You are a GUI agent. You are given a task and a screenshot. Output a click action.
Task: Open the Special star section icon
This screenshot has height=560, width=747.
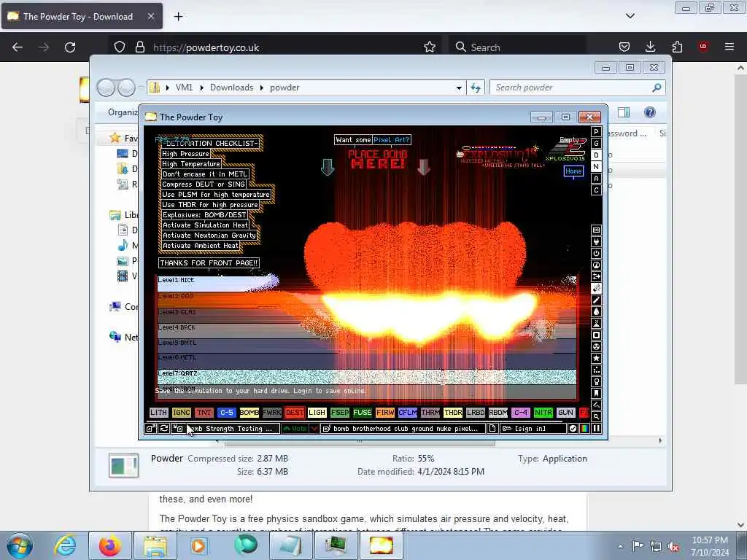(x=596, y=359)
